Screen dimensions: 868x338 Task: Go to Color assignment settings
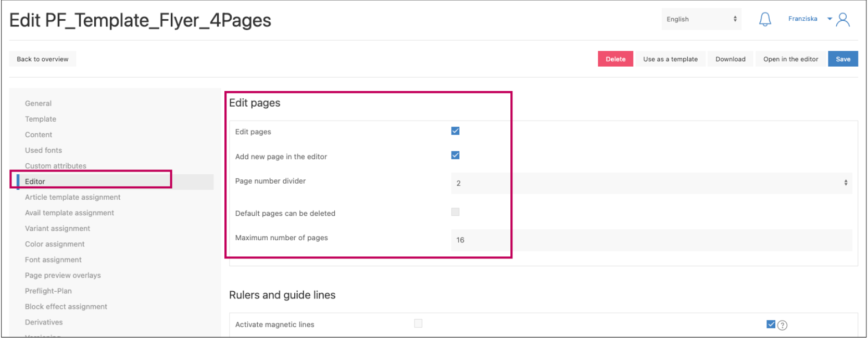point(55,244)
